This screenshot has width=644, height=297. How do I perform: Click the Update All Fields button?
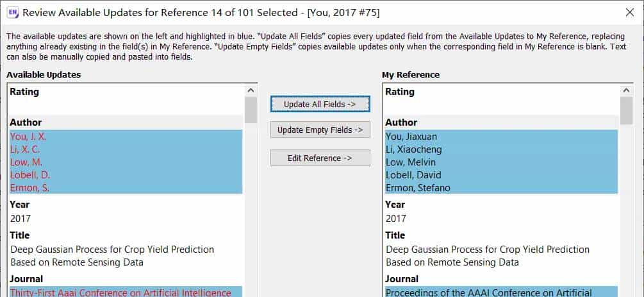coord(320,104)
